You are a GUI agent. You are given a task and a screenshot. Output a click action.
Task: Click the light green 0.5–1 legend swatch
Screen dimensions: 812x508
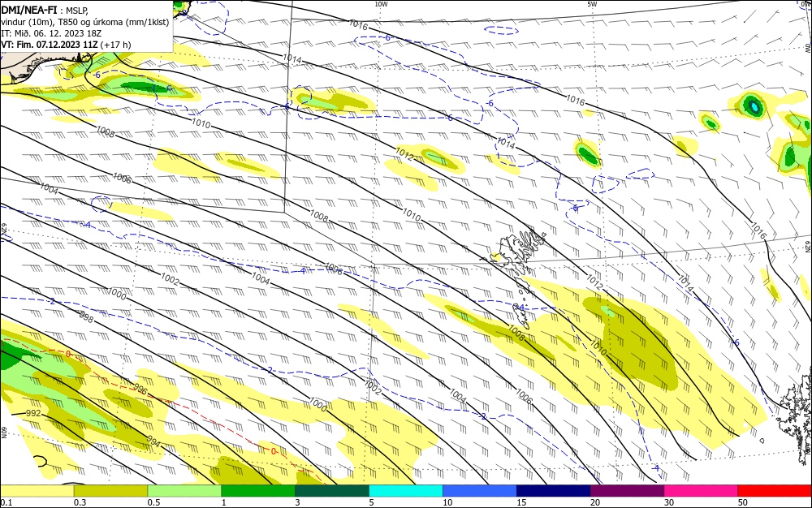tap(184, 491)
